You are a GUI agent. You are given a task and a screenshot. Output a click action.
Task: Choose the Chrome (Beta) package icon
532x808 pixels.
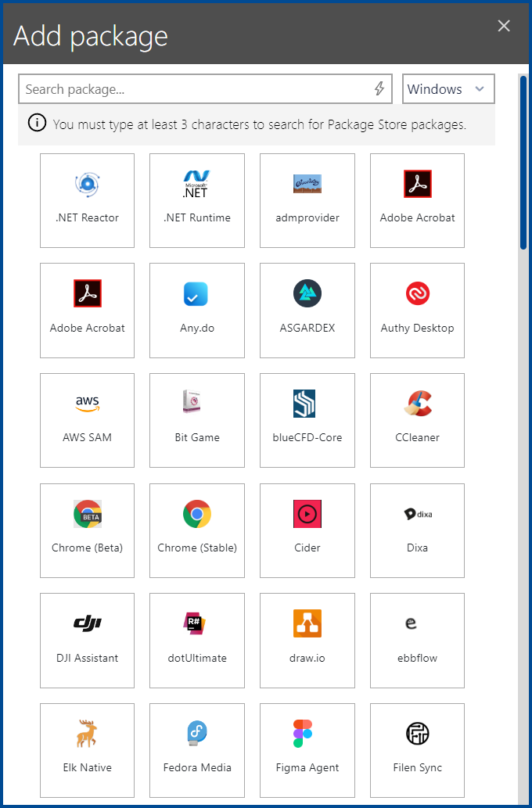point(87,514)
